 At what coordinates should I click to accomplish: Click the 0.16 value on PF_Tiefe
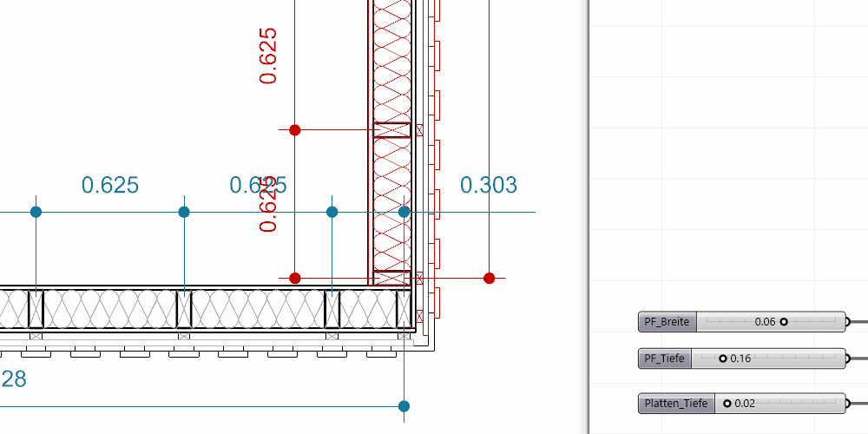(x=740, y=358)
